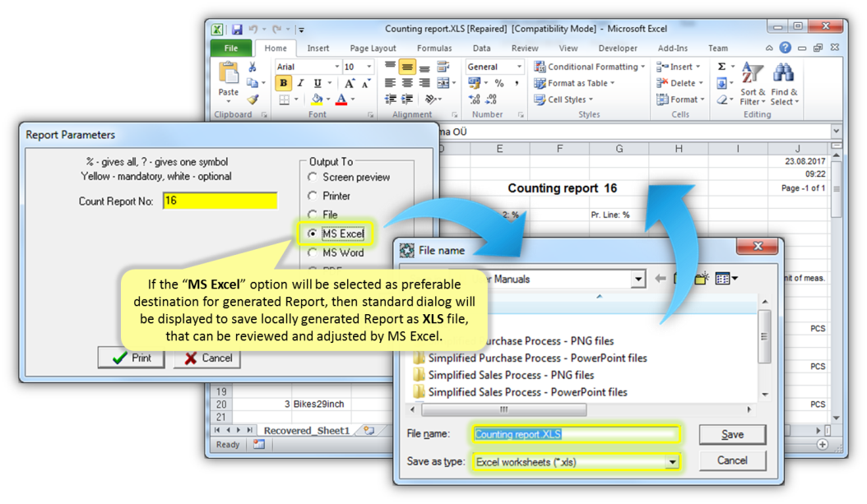The width and height of the screenshot is (867, 504).
Task: Switch to the Formulas ribbon tab
Action: [x=434, y=48]
